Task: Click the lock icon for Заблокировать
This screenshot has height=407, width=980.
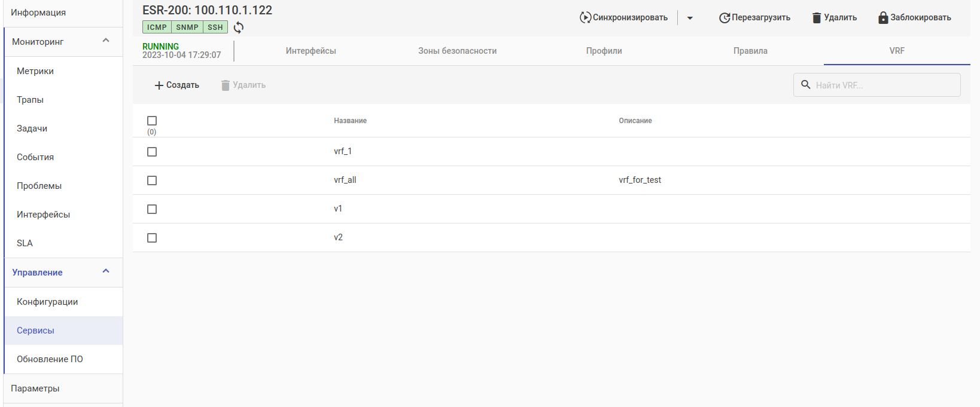Action: coord(883,18)
